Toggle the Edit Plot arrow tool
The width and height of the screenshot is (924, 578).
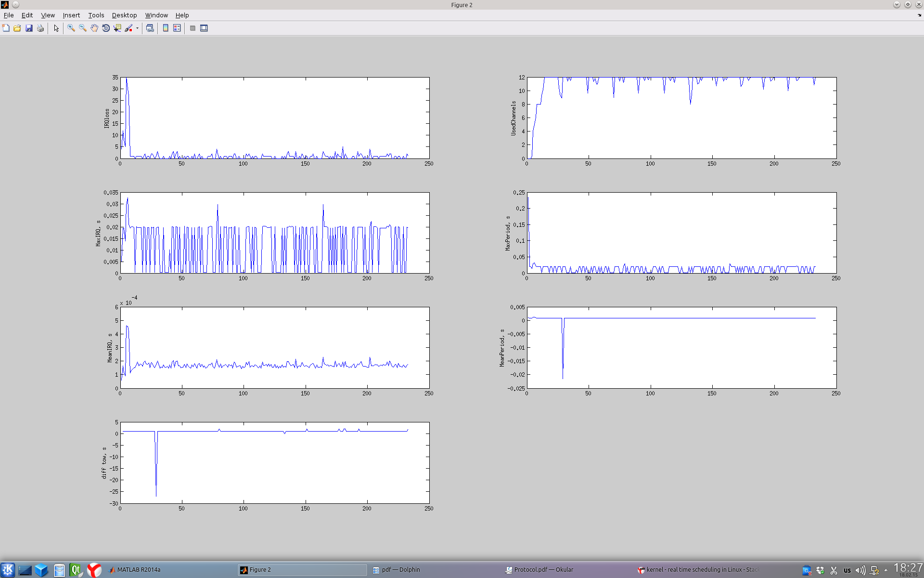tap(56, 28)
